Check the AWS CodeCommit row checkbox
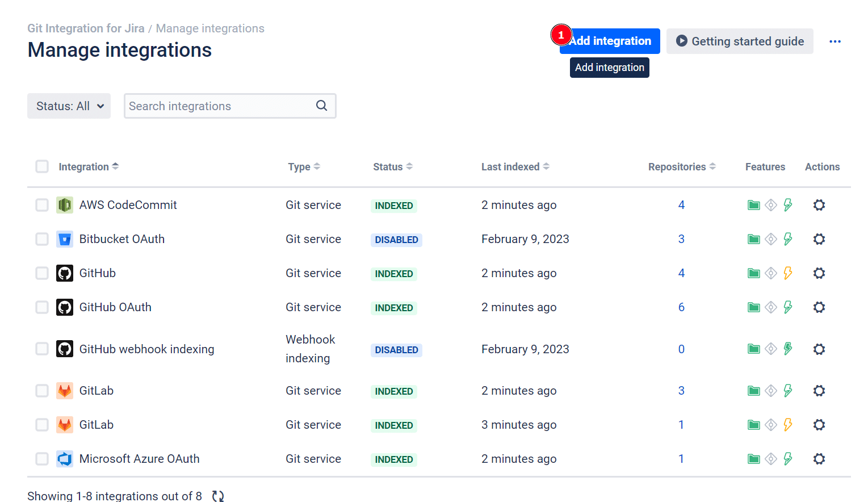 [42, 205]
